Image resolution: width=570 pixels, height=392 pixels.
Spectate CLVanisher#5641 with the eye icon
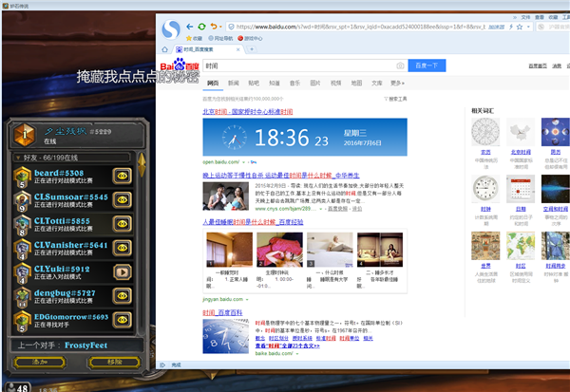(x=123, y=248)
